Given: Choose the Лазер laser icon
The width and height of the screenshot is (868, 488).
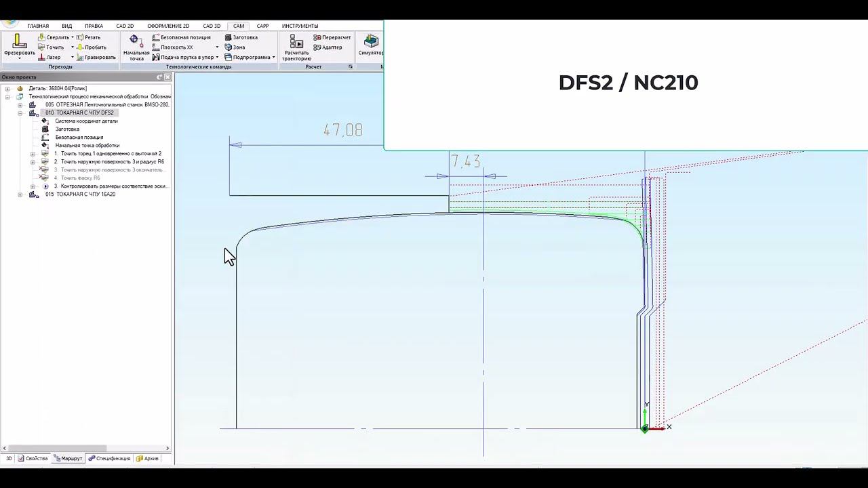Looking at the screenshot, I should (41, 58).
